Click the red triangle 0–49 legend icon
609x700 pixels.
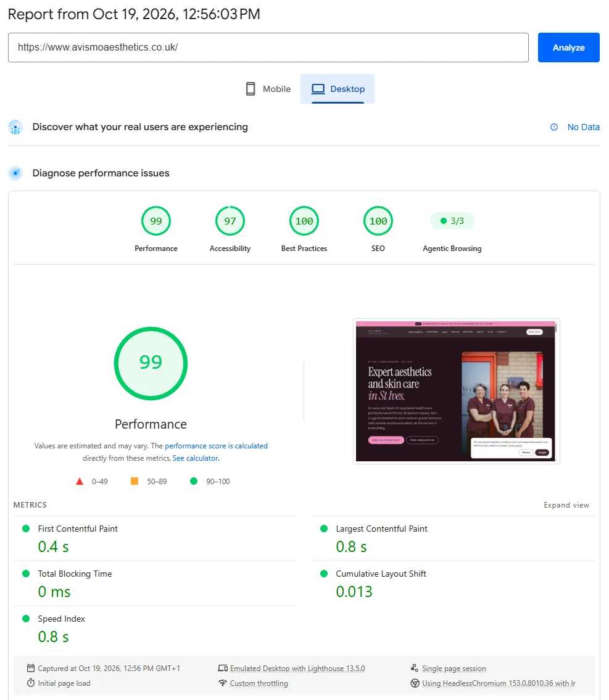click(x=80, y=481)
